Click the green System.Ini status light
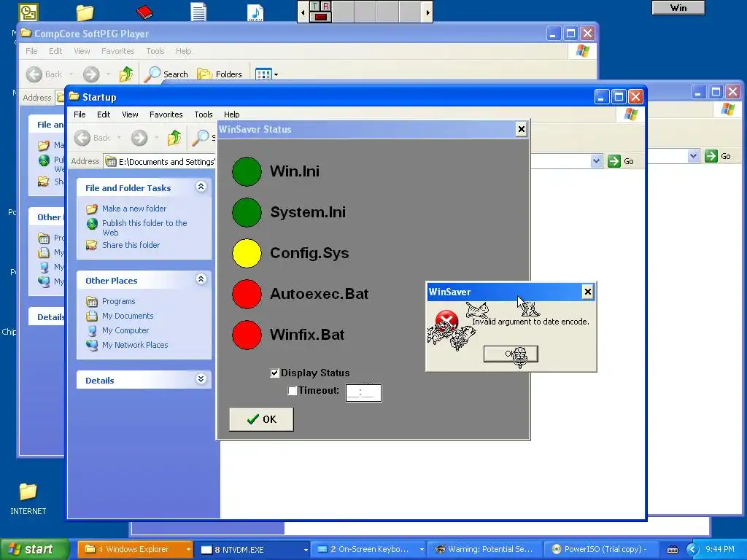The width and height of the screenshot is (747, 560). 247,212
